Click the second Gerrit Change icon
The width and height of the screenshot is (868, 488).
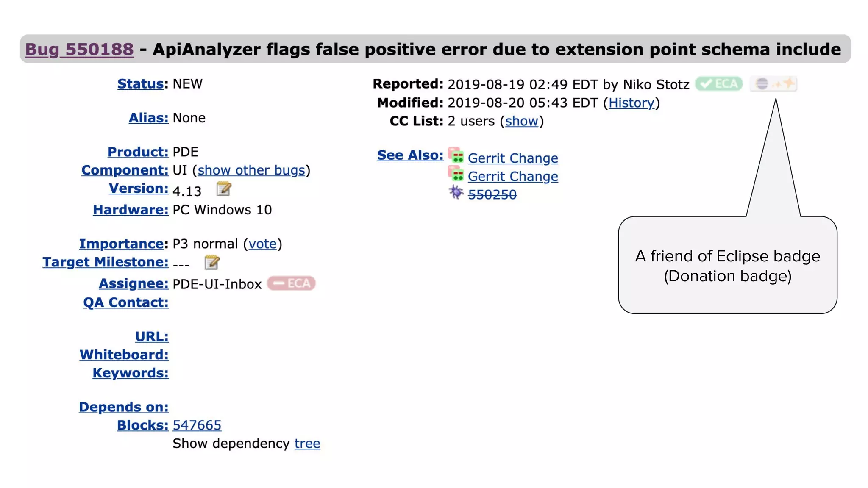(456, 174)
